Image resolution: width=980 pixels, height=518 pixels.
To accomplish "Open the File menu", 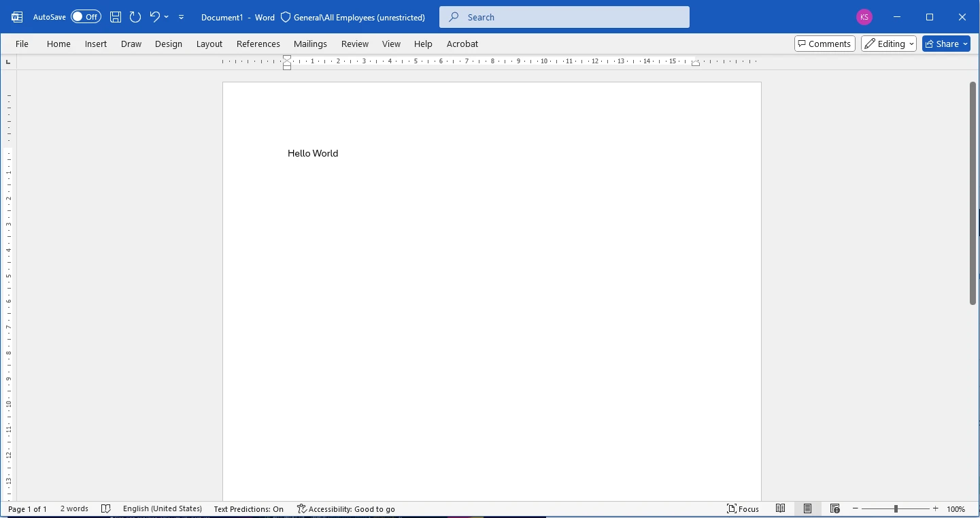I will pyautogui.click(x=22, y=44).
